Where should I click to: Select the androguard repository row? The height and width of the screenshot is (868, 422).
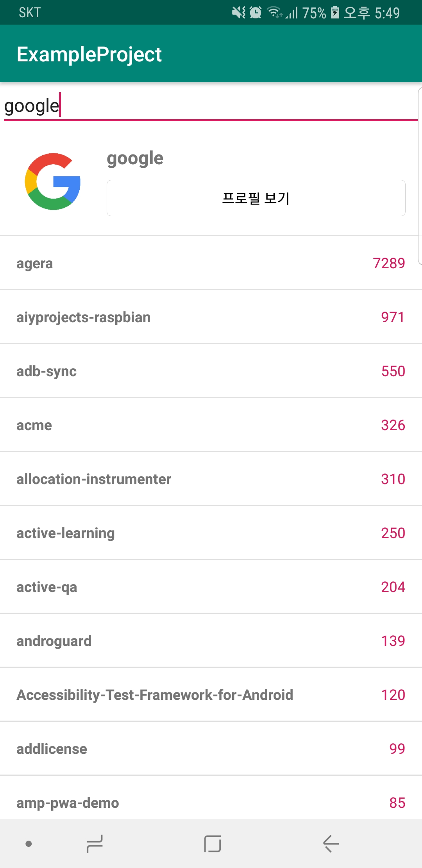tap(211, 640)
